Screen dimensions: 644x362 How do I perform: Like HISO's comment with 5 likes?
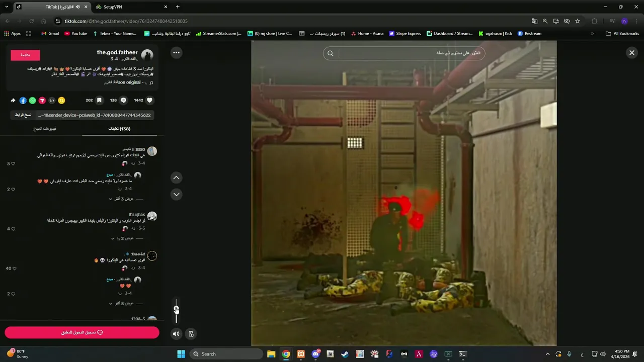click(13, 163)
